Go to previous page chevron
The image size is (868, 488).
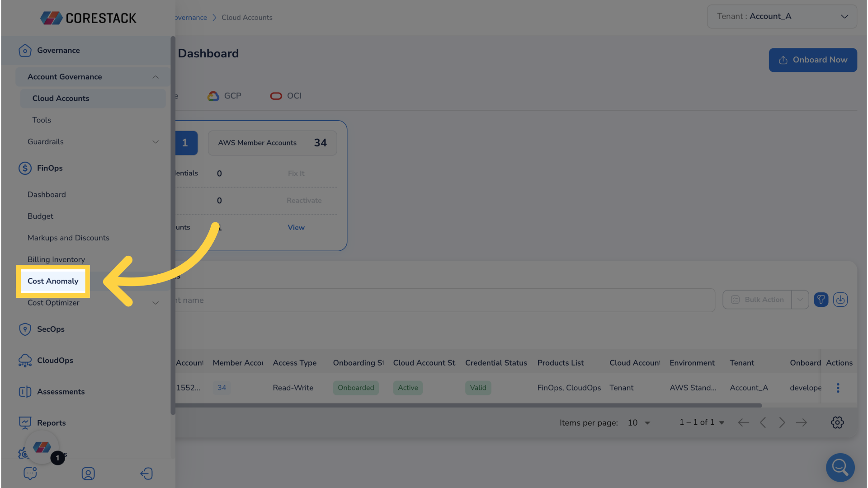(763, 422)
